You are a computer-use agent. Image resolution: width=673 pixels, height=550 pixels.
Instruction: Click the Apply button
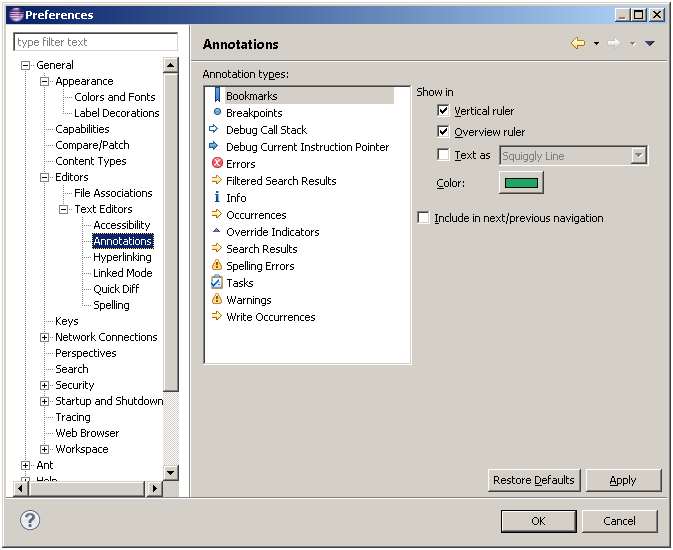623,480
